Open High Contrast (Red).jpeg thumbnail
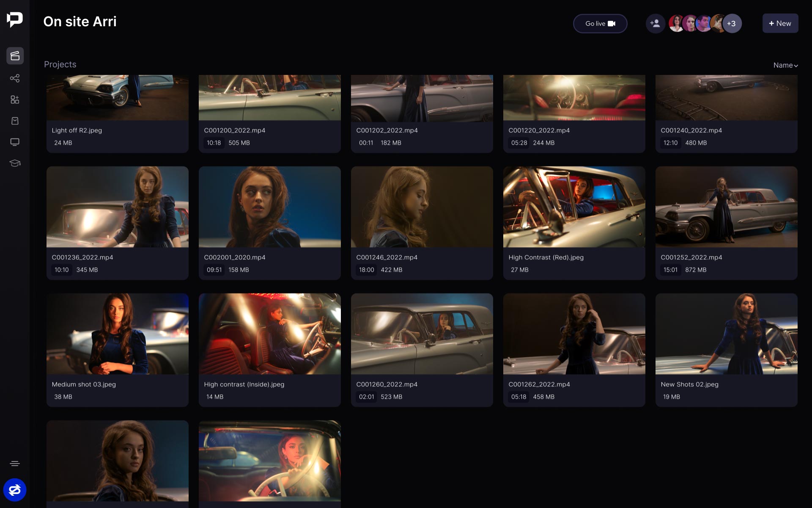 tap(574, 207)
